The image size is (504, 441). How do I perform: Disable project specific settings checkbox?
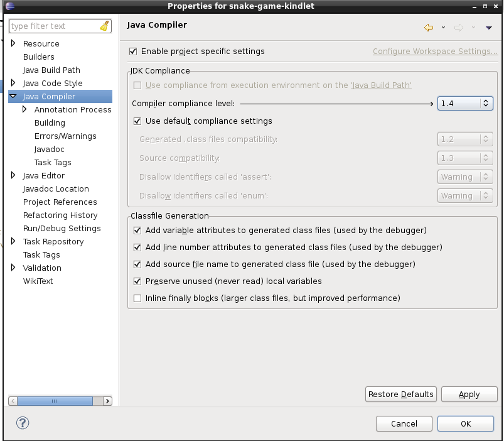tap(132, 52)
